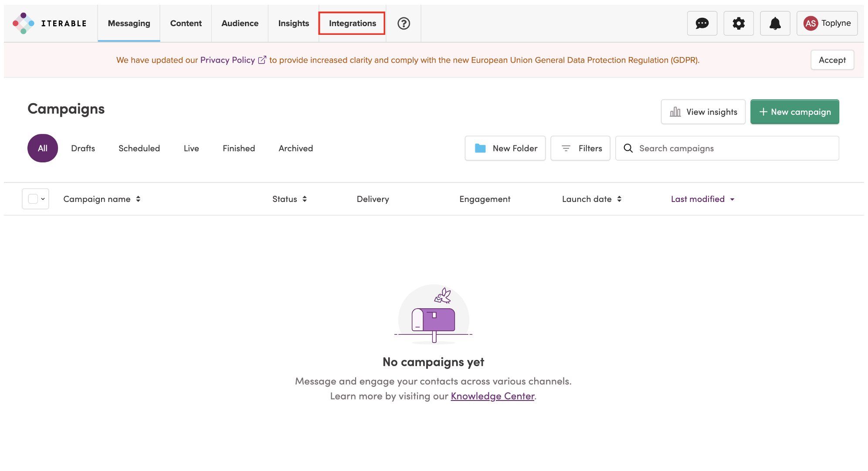Open the Knowledge Center link
868x471 pixels.
point(492,396)
